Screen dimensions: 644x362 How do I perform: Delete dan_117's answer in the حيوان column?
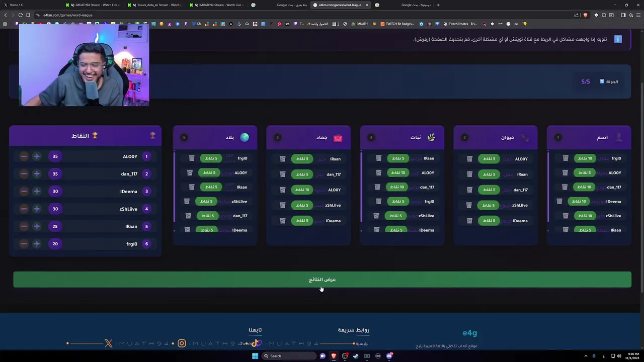pos(469,190)
